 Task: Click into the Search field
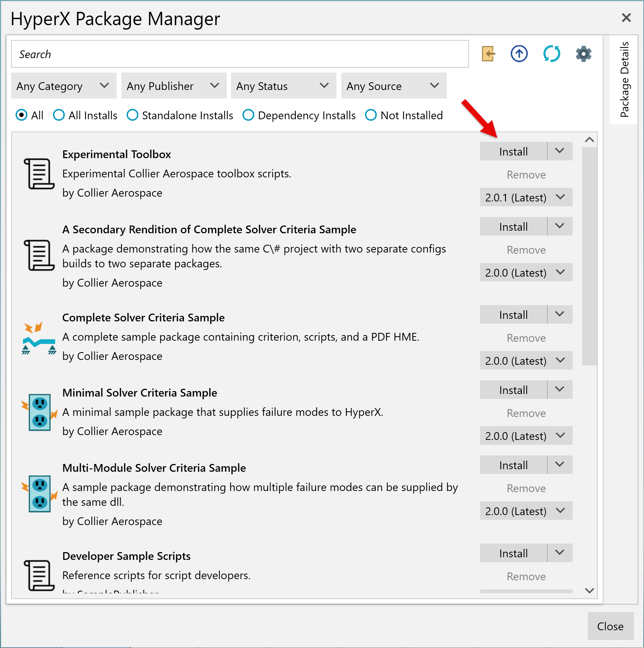pyautogui.click(x=240, y=54)
